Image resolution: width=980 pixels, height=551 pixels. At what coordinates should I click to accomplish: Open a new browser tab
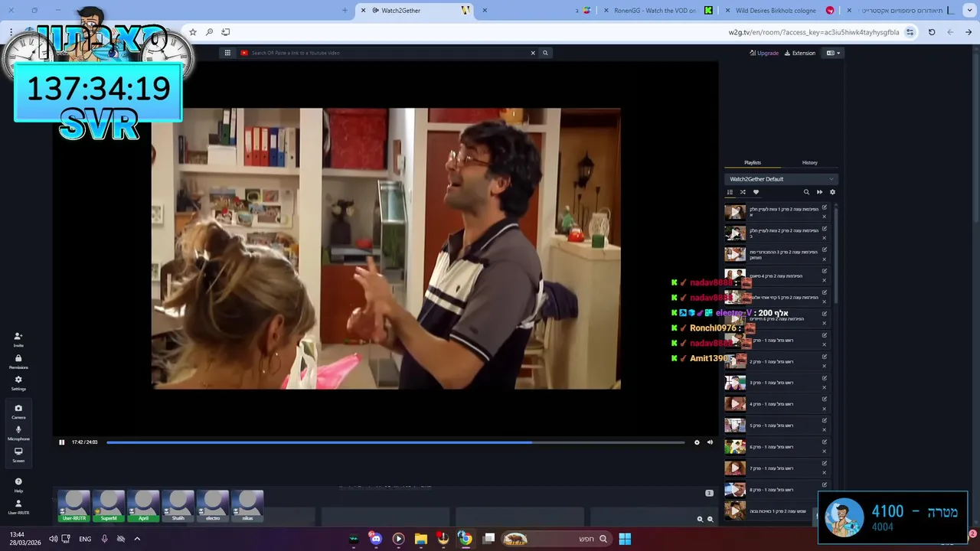pos(345,10)
